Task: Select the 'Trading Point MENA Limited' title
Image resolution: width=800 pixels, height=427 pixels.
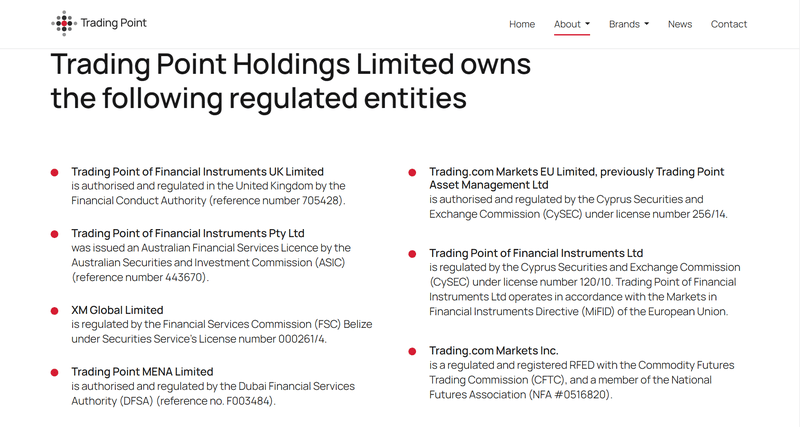Action: click(142, 372)
